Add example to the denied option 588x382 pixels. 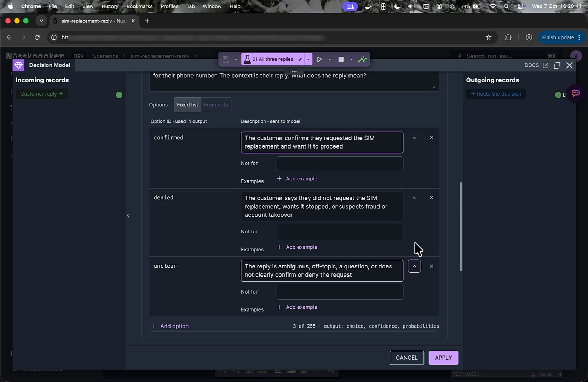point(297,247)
